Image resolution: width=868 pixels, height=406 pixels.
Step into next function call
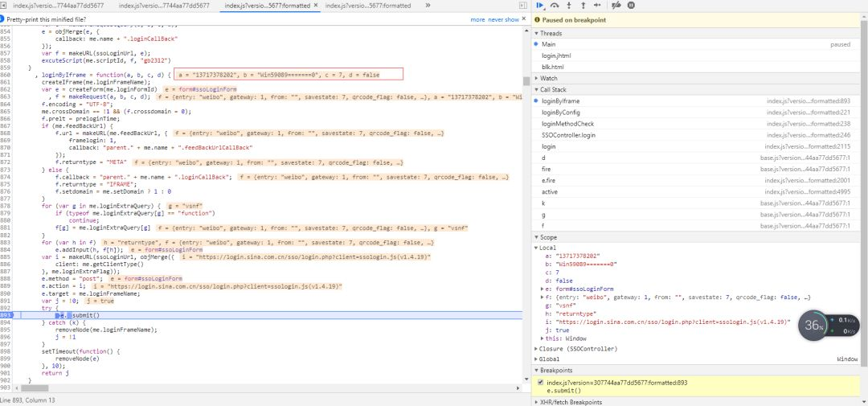click(569, 5)
